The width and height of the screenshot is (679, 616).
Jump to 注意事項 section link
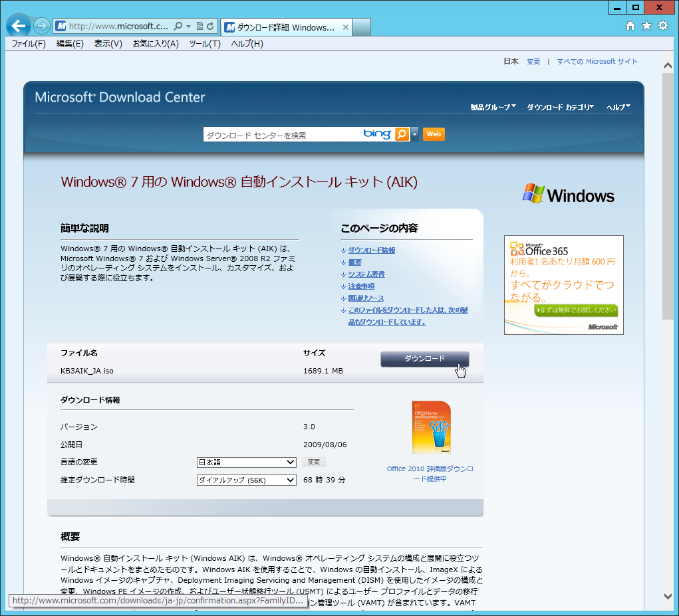pyautogui.click(x=361, y=286)
